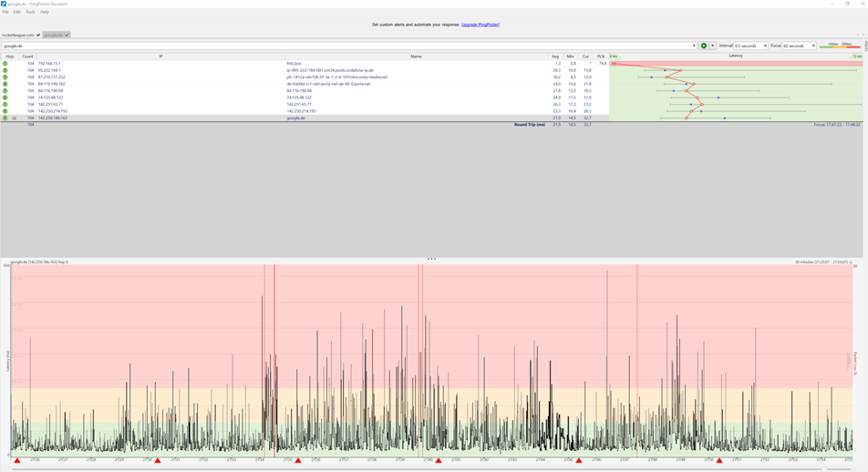Open the File menu
Screen dimensions: 868x472
(5, 12)
